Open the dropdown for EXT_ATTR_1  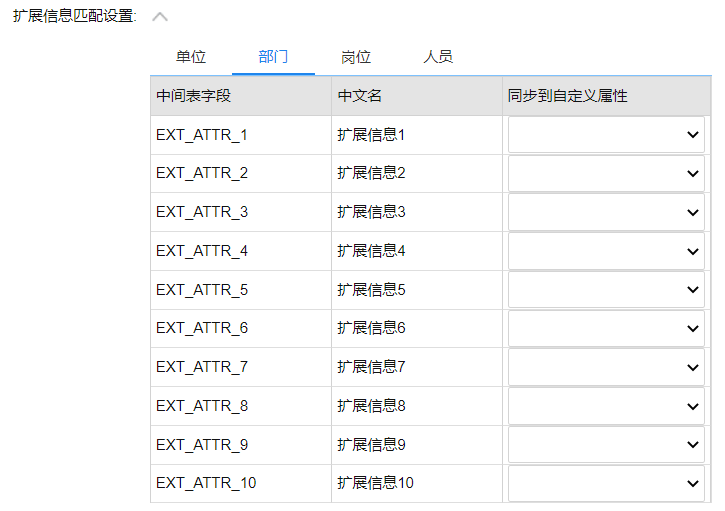[x=606, y=135]
